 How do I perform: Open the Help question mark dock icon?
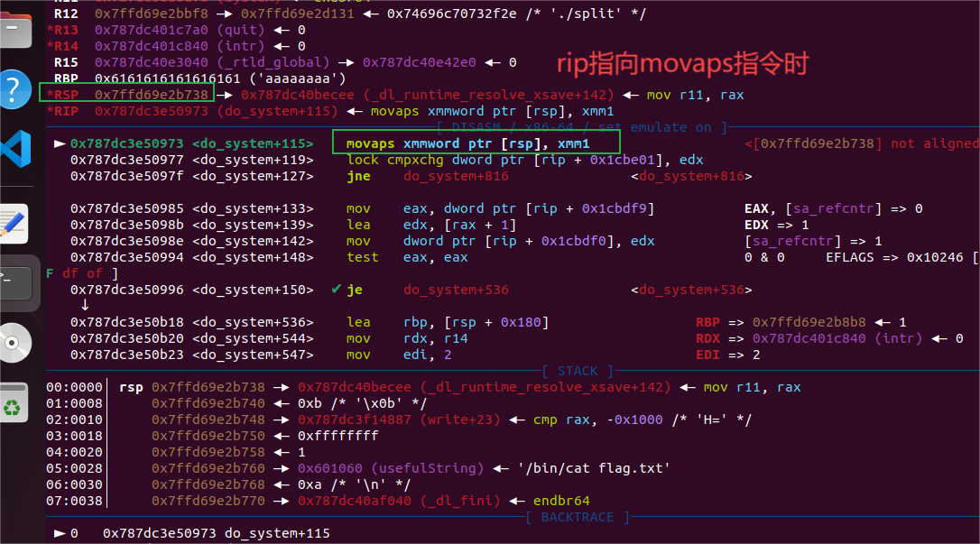[x=14, y=89]
